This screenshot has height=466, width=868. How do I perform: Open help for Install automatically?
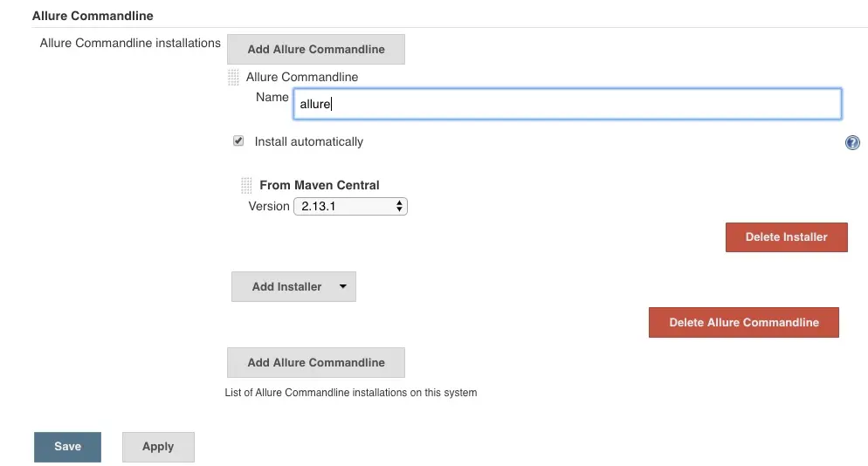[x=852, y=143]
